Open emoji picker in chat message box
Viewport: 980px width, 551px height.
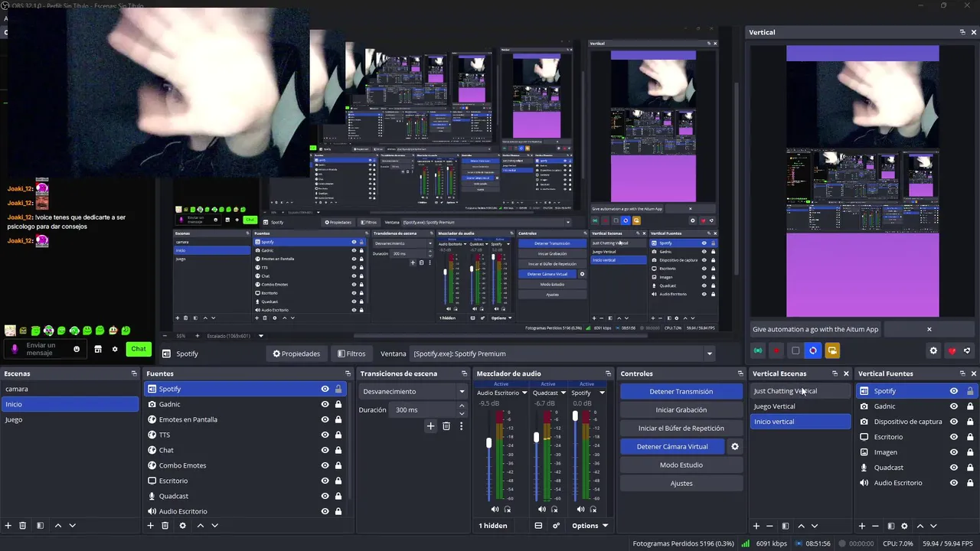(x=76, y=349)
